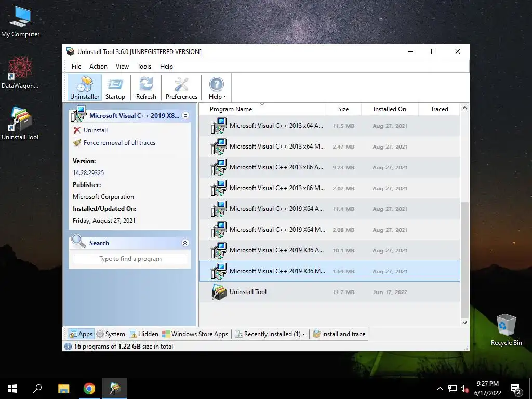
Task: Select Microsoft Visual C++ 2013 x64 A... row icon
Action: 219,126
